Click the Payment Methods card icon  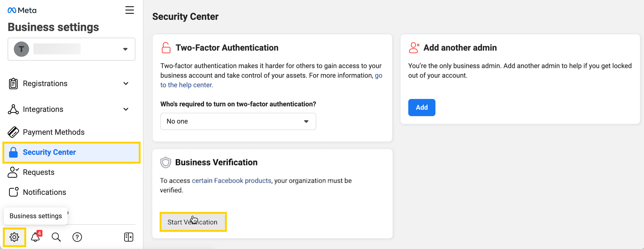(x=13, y=132)
